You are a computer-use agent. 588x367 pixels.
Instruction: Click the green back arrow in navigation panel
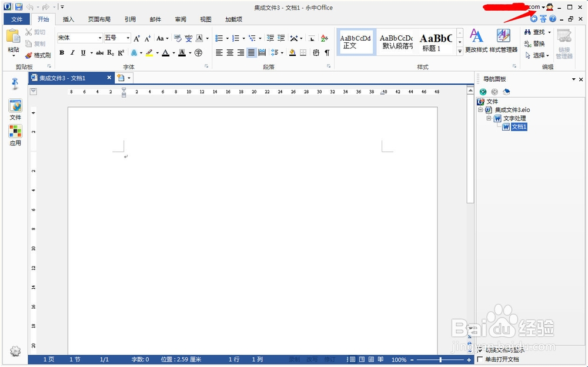pyautogui.click(x=483, y=92)
